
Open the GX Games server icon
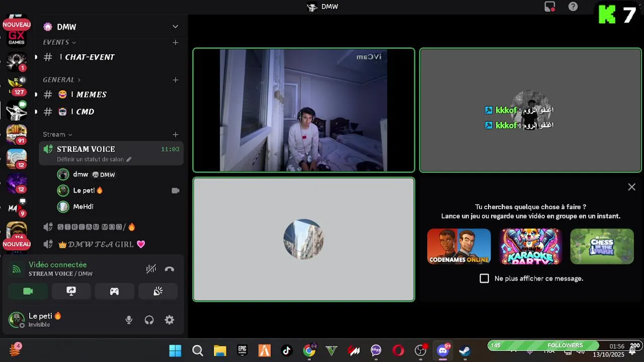pos(17,37)
